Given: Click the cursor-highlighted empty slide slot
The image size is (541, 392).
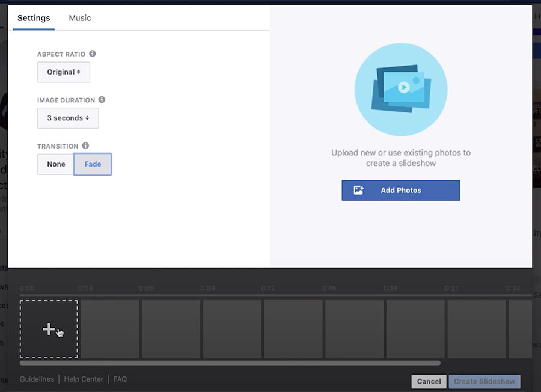Looking at the screenshot, I should [x=49, y=329].
